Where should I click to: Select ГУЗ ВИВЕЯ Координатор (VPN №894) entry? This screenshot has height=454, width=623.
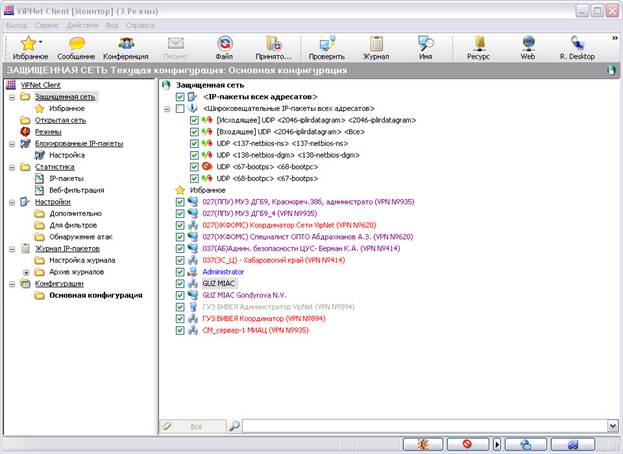pos(264,319)
